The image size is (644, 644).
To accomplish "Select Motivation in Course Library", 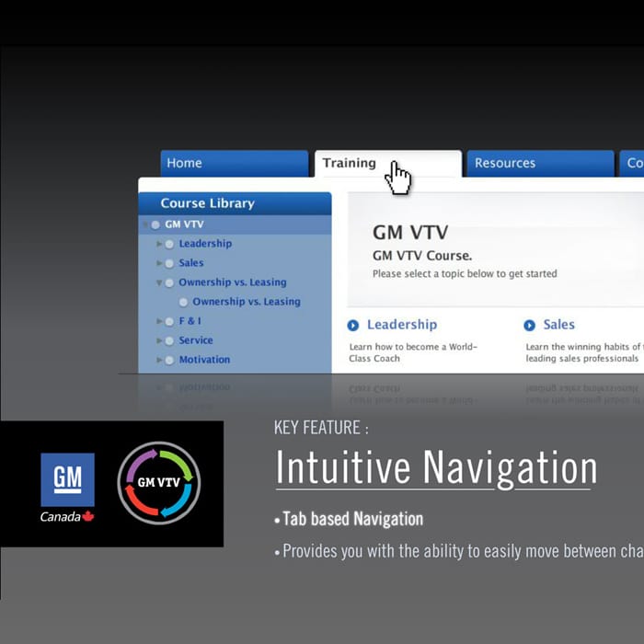I will point(204,360).
